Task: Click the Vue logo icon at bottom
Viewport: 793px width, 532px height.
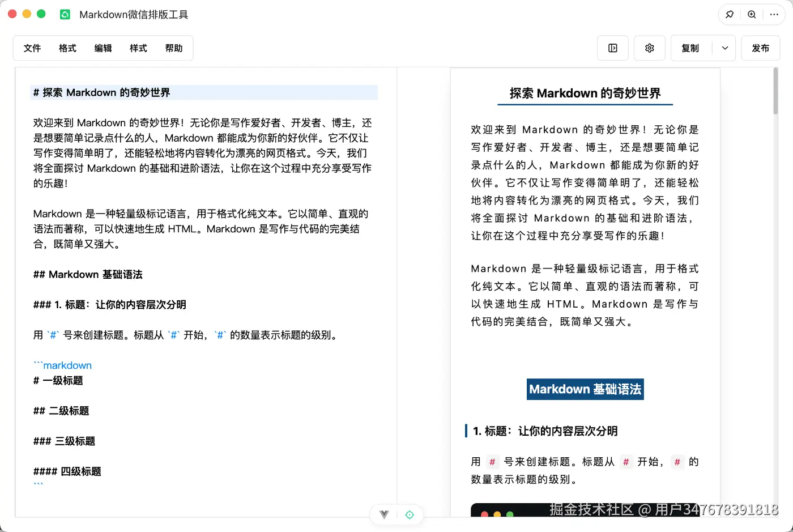Action: (385, 514)
